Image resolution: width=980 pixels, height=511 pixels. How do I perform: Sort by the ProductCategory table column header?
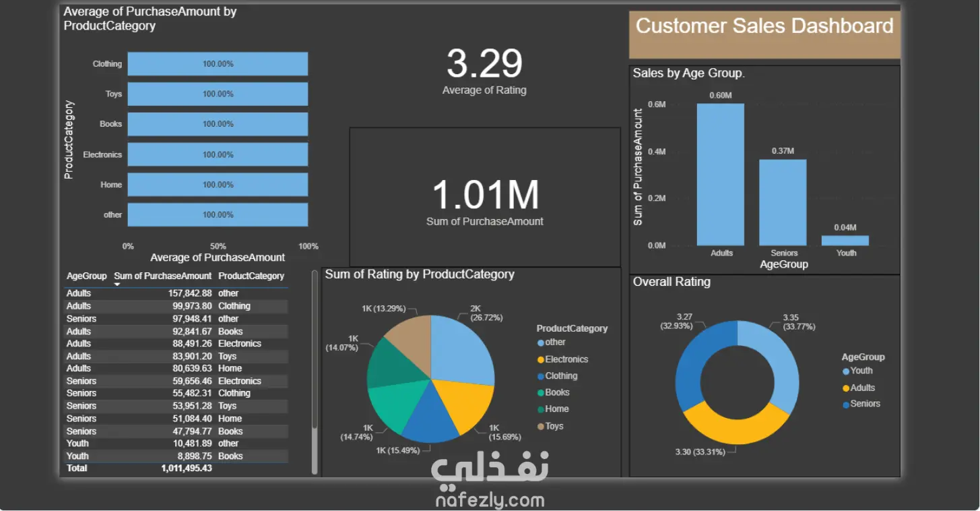tap(251, 276)
